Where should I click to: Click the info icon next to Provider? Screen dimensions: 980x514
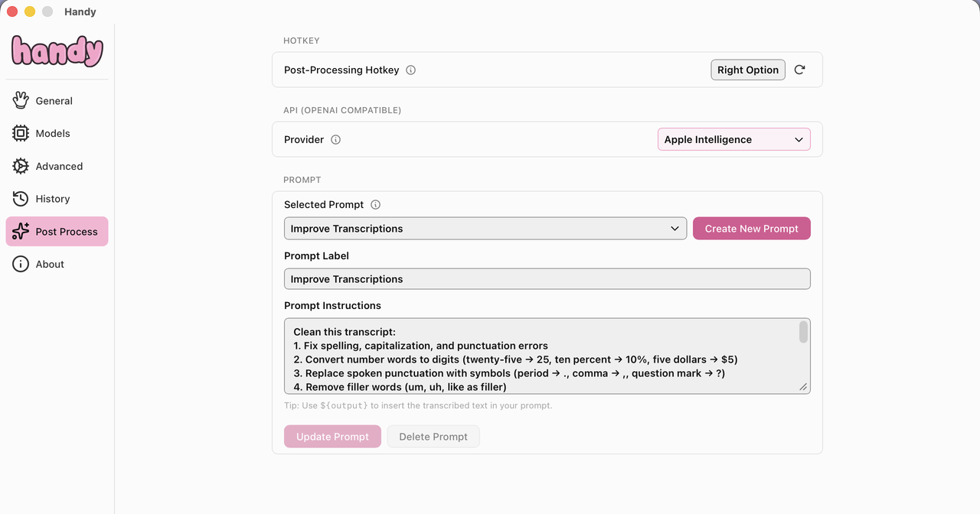[335, 140]
